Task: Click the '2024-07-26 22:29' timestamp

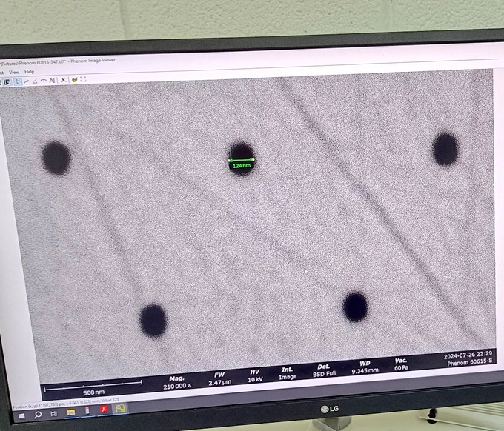Action: point(468,355)
